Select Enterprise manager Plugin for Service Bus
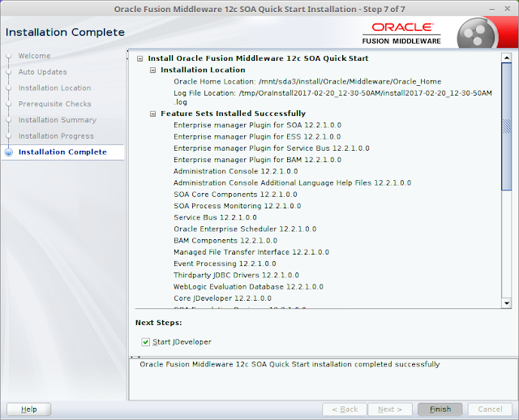The height and width of the screenshot is (420, 519). [x=272, y=148]
